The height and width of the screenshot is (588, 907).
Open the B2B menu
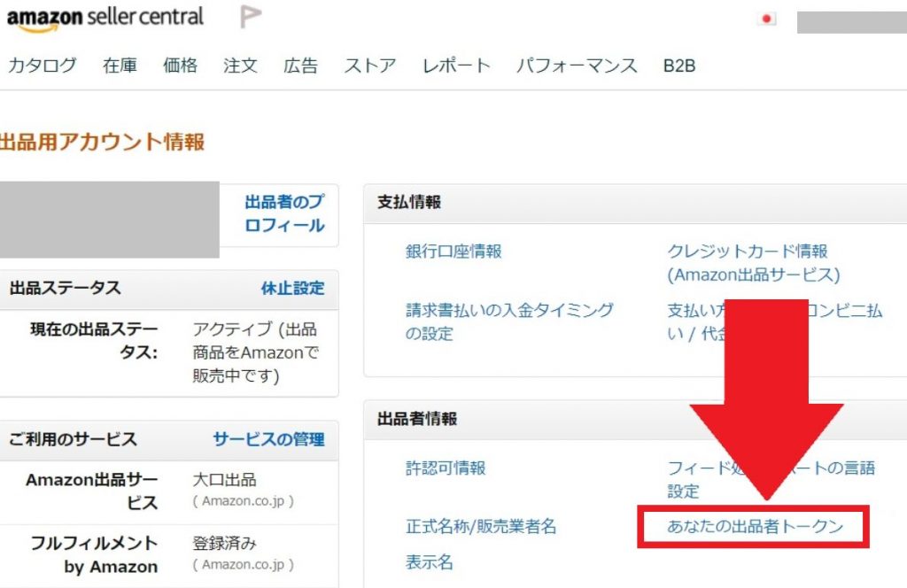click(679, 66)
